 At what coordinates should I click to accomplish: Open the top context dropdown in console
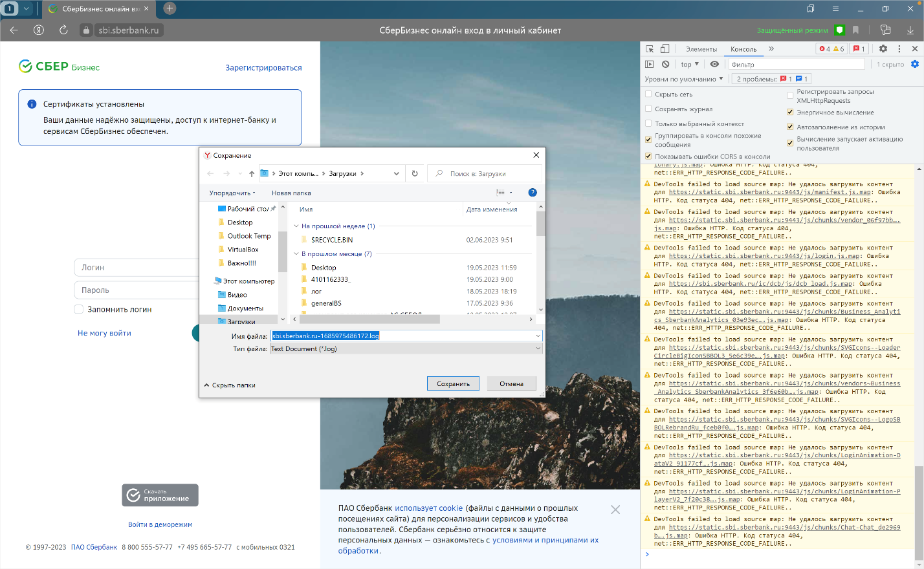[x=690, y=64]
